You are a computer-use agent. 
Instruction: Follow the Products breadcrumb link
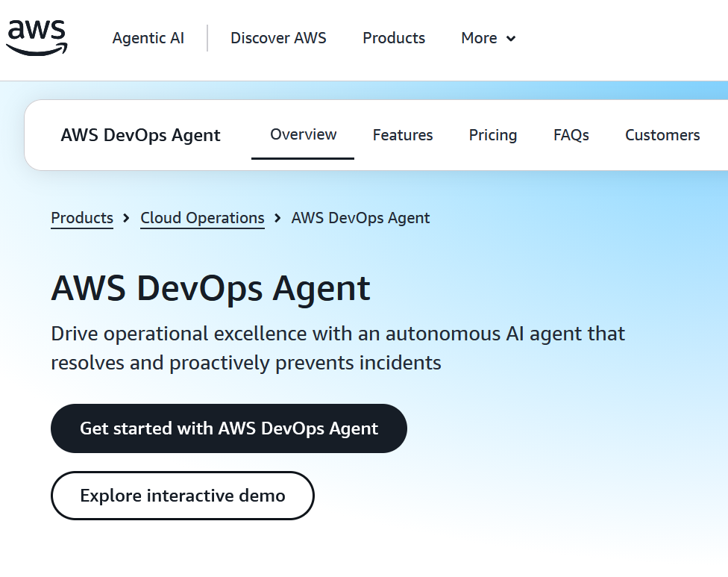pos(82,218)
